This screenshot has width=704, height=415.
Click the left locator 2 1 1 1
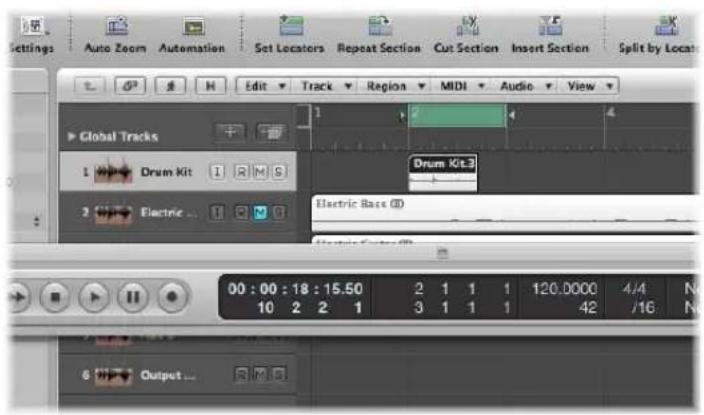[462, 289]
